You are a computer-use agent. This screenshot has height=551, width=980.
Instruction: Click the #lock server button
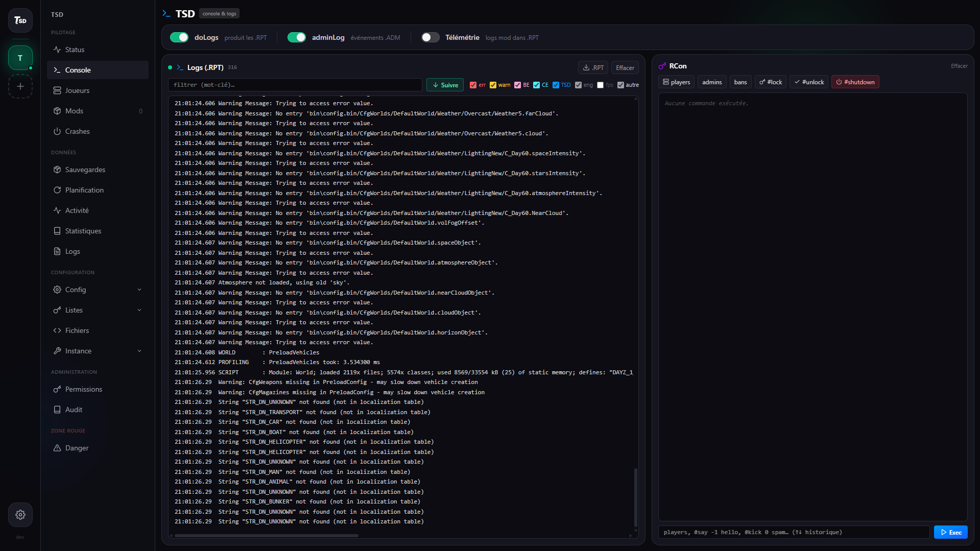coord(771,82)
